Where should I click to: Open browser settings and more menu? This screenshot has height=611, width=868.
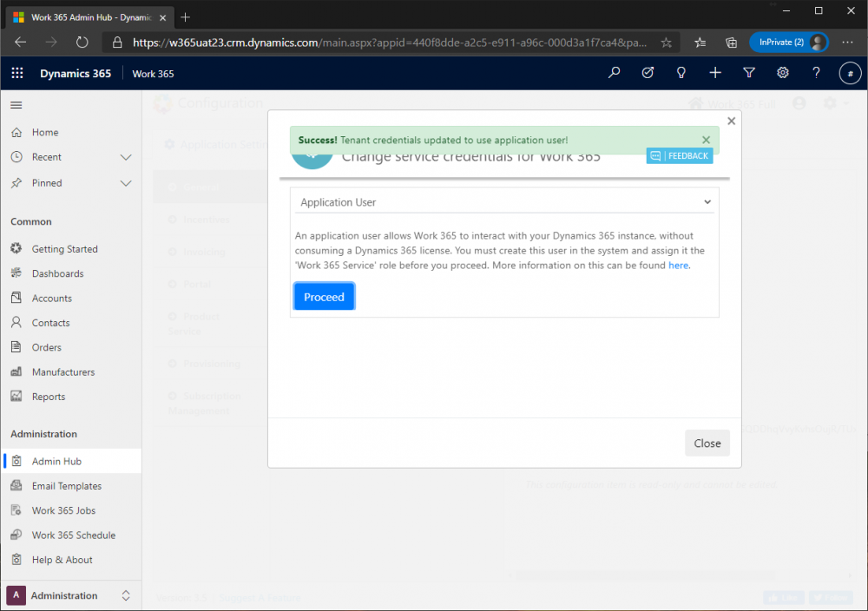click(x=847, y=42)
